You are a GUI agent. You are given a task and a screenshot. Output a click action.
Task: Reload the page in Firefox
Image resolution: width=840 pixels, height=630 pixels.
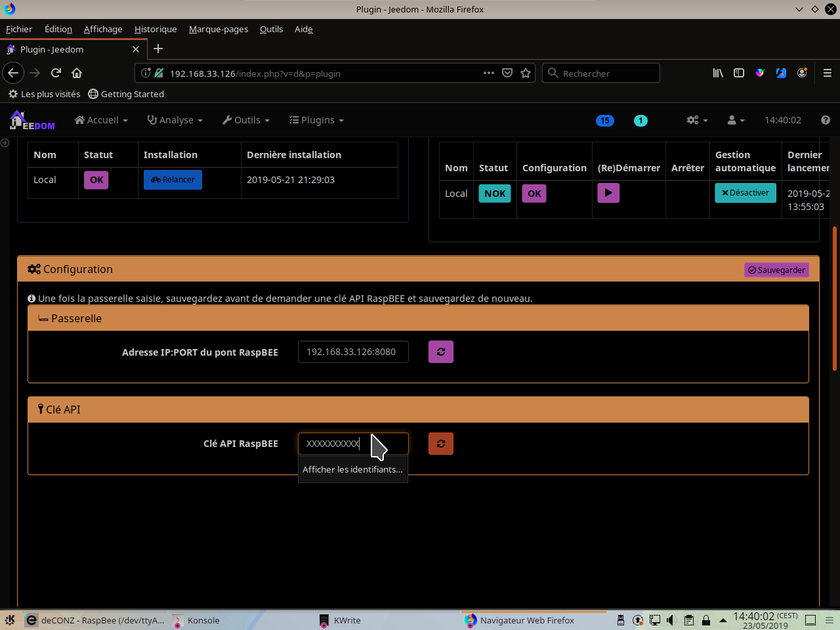click(56, 73)
